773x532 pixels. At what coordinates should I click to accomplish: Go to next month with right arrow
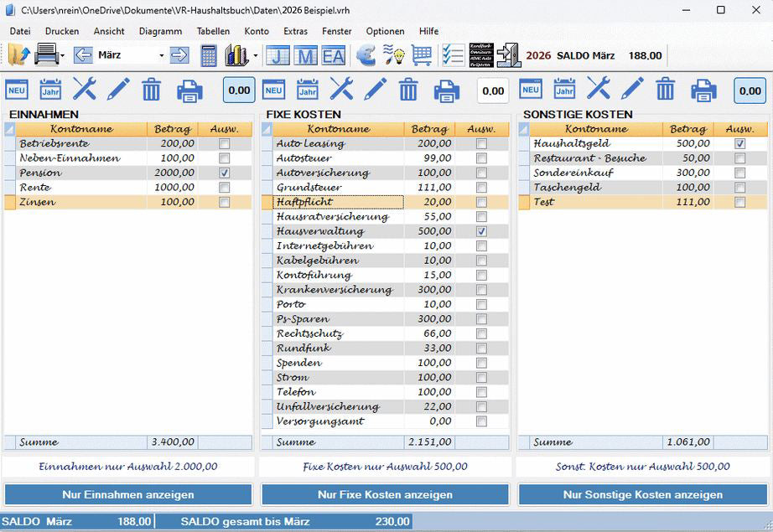(x=179, y=55)
